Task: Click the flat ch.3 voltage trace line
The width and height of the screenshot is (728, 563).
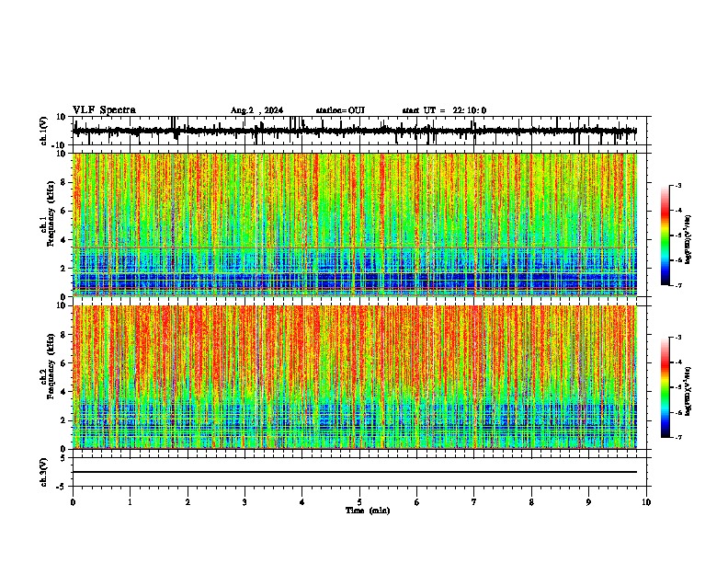Action: tap(354, 472)
